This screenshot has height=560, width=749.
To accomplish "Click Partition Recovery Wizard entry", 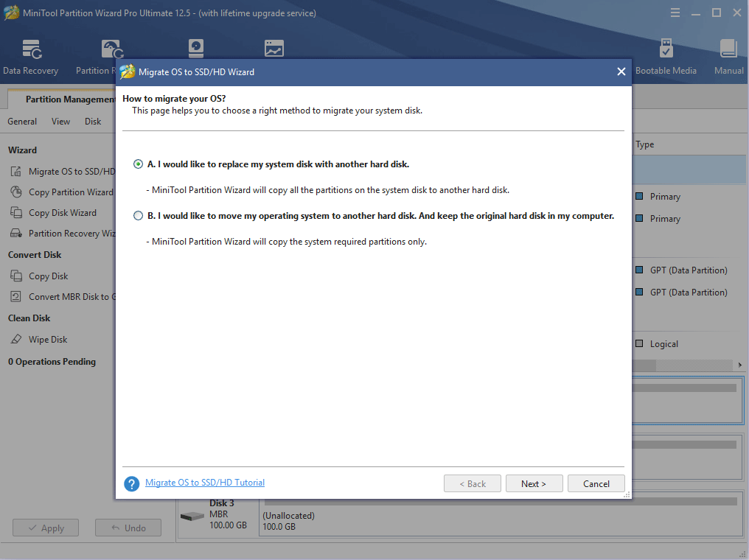I will click(x=72, y=233).
